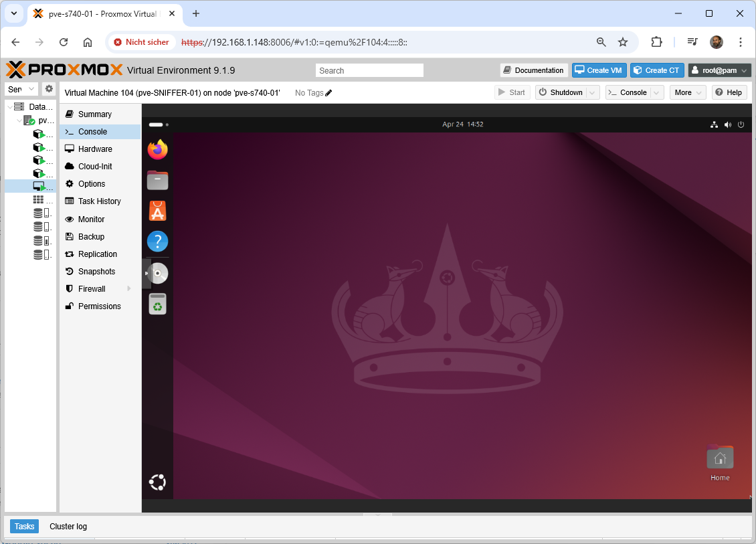Click the Documentation button
This screenshot has width=756, height=544.
(x=534, y=70)
